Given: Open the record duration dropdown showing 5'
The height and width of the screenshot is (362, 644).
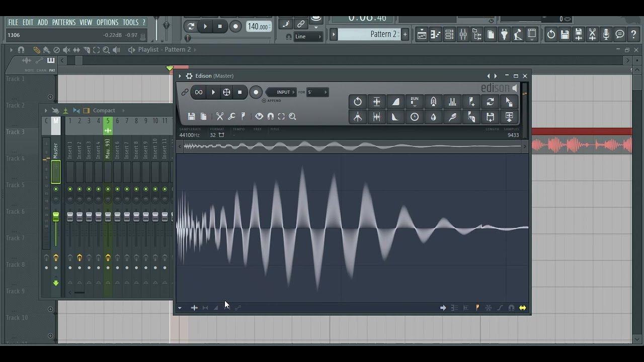Looking at the screenshot, I should [317, 92].
